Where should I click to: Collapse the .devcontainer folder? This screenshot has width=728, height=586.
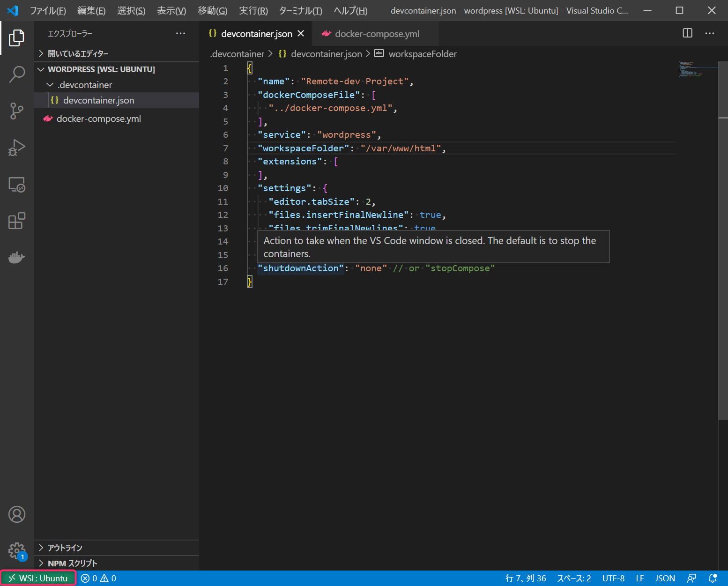(x=117, y=85)
